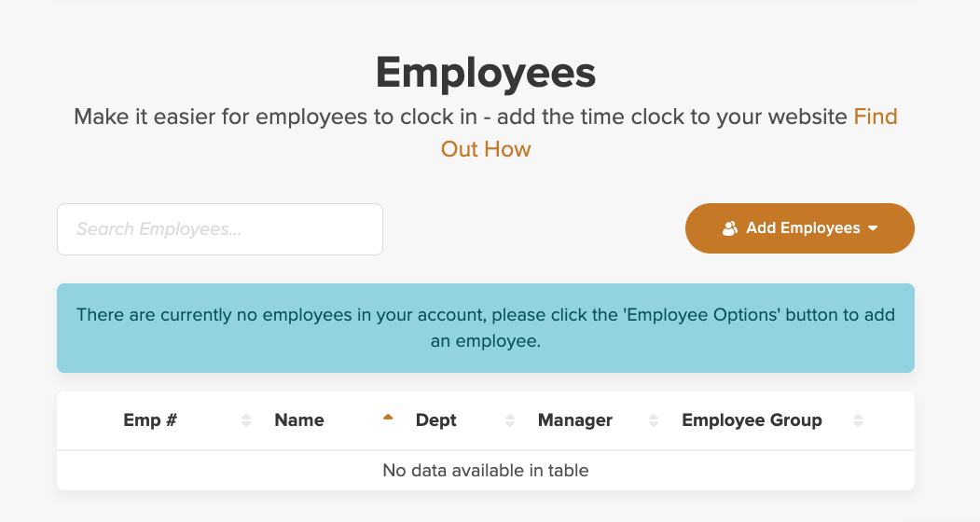Sort table by Name column header
980x522 pixels.
[x=299, y=420]
